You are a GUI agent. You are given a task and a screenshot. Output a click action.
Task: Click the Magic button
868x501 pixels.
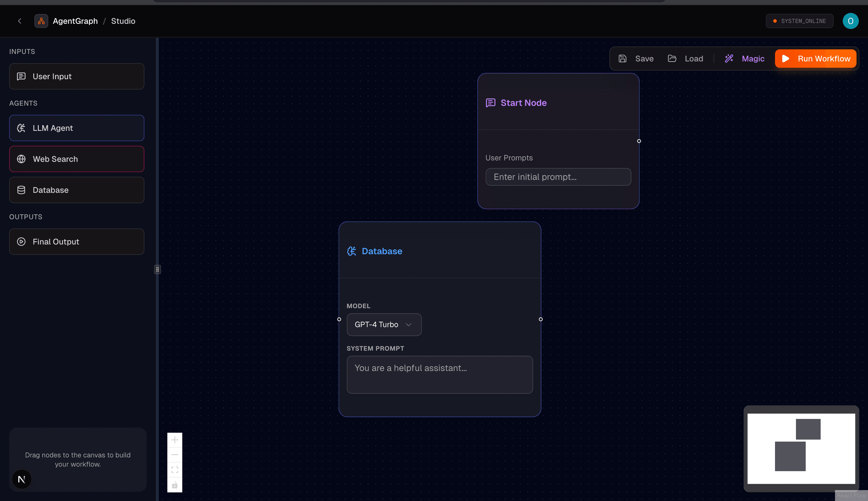coord(745,59)
